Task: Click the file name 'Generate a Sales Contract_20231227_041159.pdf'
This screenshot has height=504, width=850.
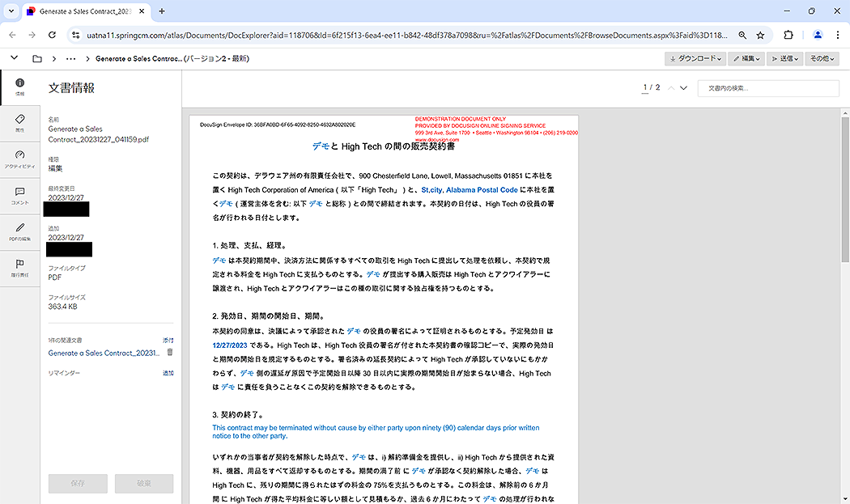Action: 99,134
